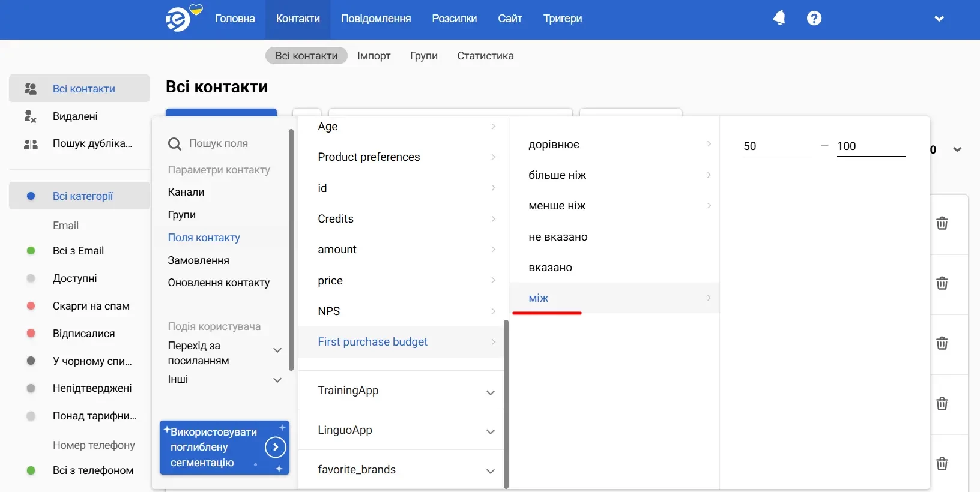980x492 pixels.
Task: Click the range end field showing 100
Action: [871, 146]
